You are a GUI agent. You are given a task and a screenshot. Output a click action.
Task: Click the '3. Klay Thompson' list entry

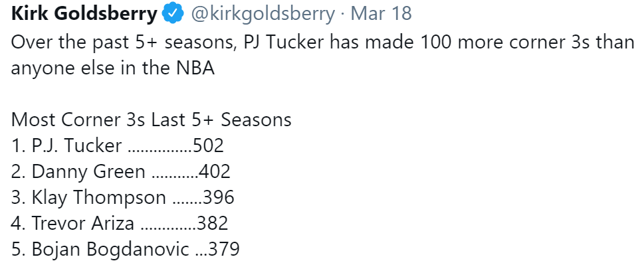coord(123,197)
